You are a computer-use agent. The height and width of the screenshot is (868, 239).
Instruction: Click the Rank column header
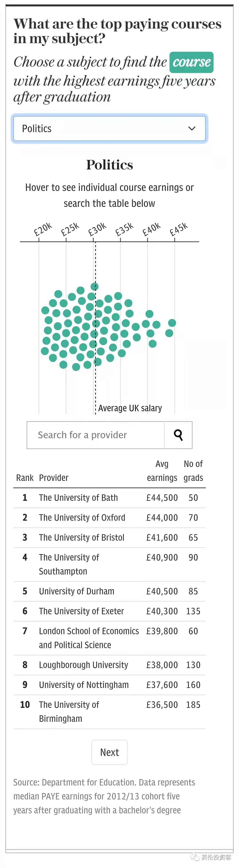(x=25, y=478)
